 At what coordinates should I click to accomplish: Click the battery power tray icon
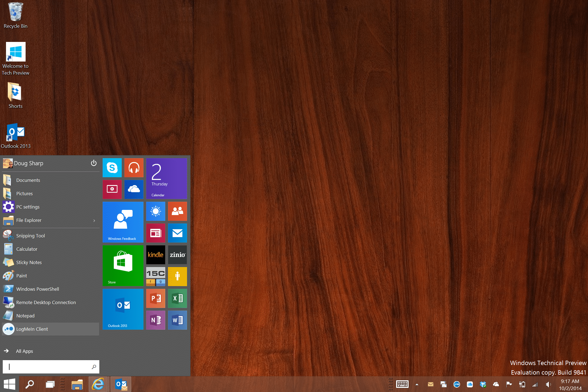[522, 384]
